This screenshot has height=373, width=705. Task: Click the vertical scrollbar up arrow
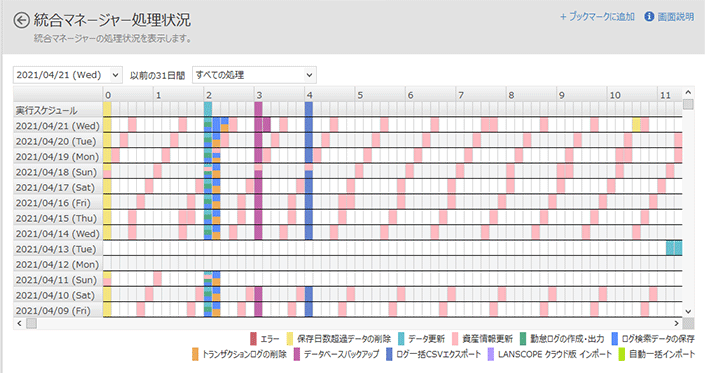pyautogui.click(x=688, y=92)
